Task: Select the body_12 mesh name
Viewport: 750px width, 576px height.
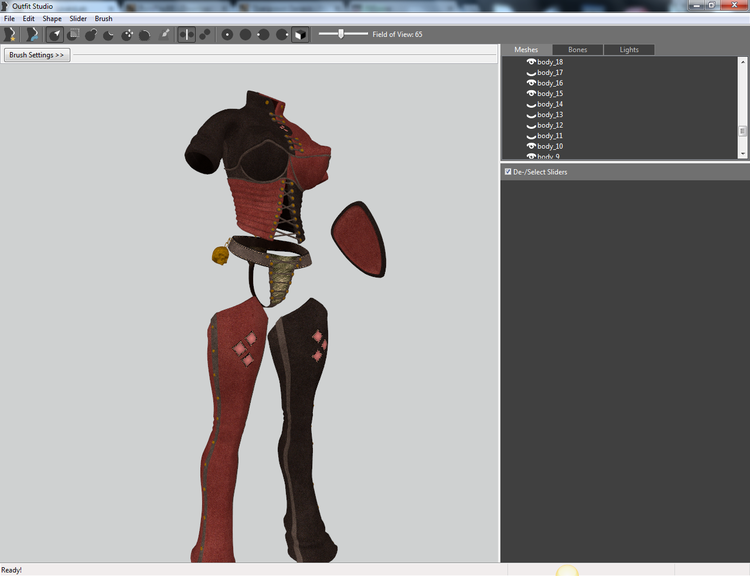Action: 550,125
